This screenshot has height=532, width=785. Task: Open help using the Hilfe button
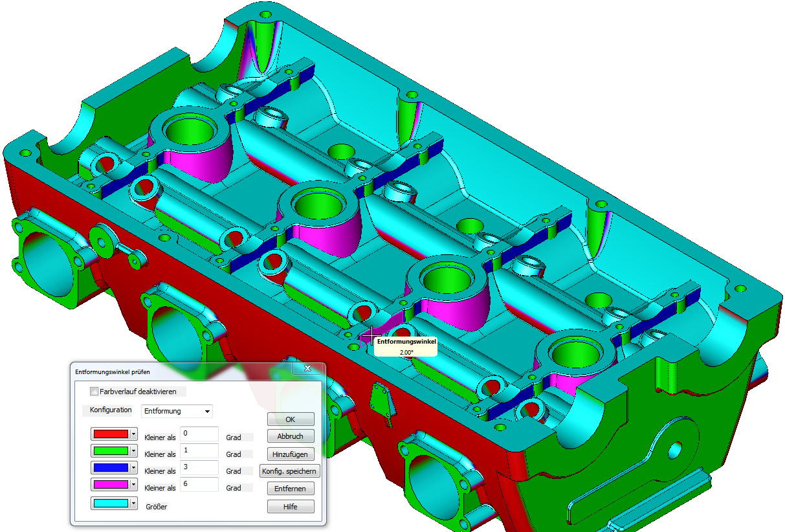pos(290,505)
